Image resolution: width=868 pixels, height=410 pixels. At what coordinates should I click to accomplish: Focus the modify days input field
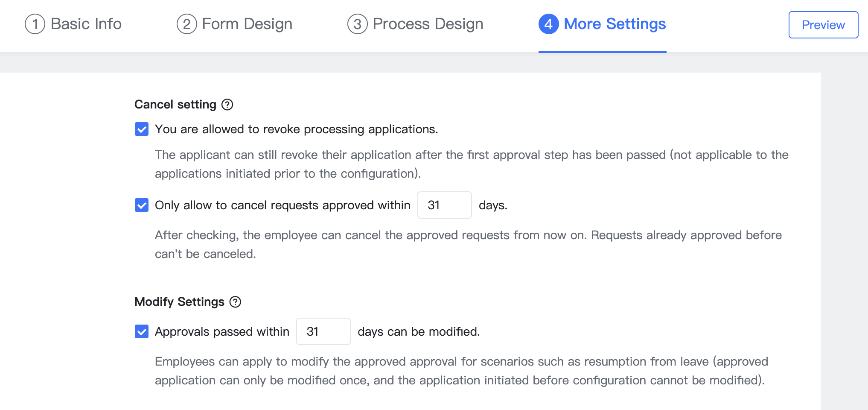click(323, 331)
